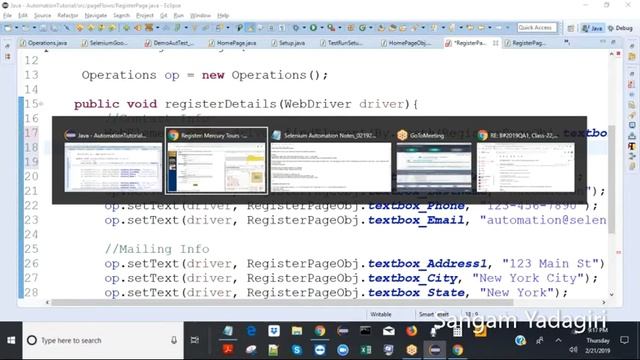The height and width of the screenshot is (360, 640).
Task: Open Zoom from the taskbar
Action: (343, 350)
